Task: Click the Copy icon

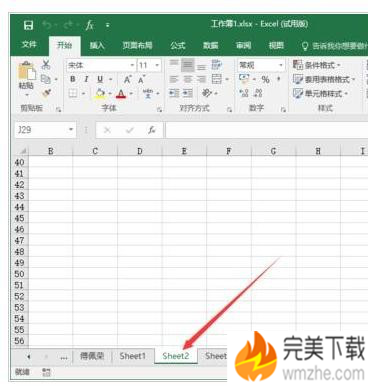Action: coord(46,79)
